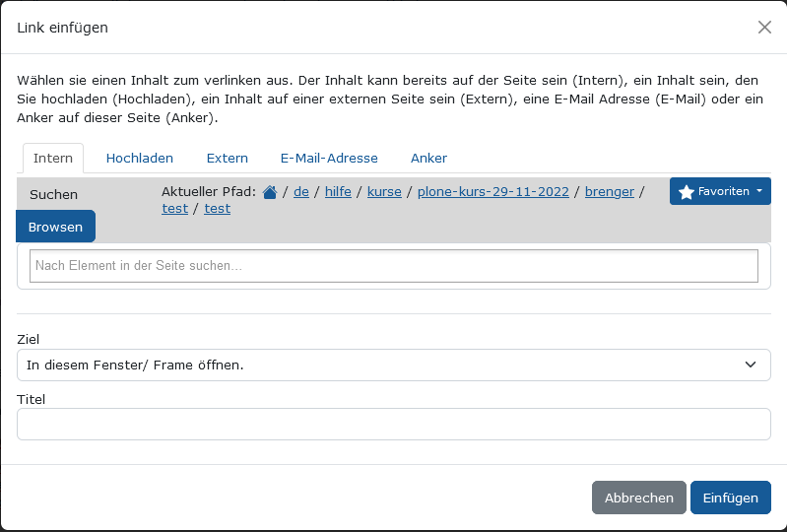Navigate to plone-kurs-29-11-2022 breadcrumb
This screenshot has height=532, width=787.
point(492,192)
